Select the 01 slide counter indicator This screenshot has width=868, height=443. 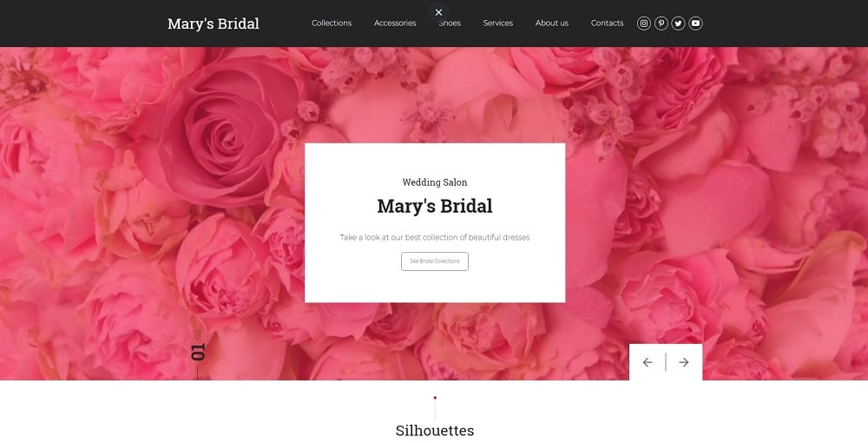[x=198, y=352]
